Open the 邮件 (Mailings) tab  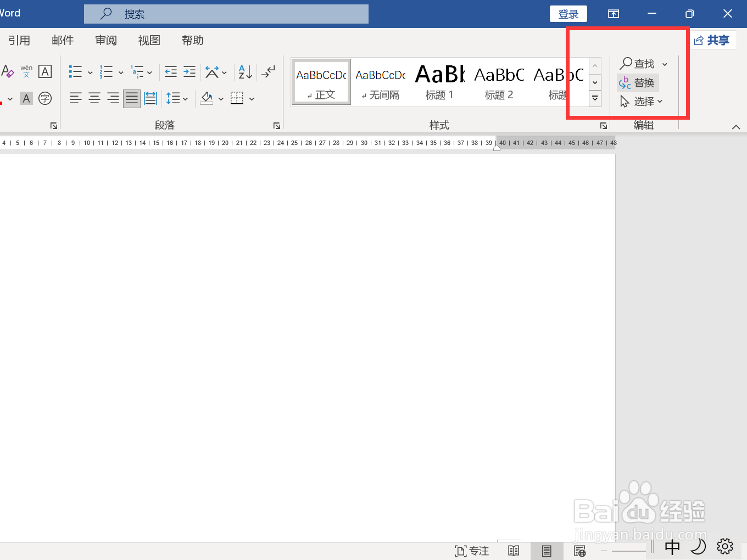pyautogui.click(x=63, y=40)
